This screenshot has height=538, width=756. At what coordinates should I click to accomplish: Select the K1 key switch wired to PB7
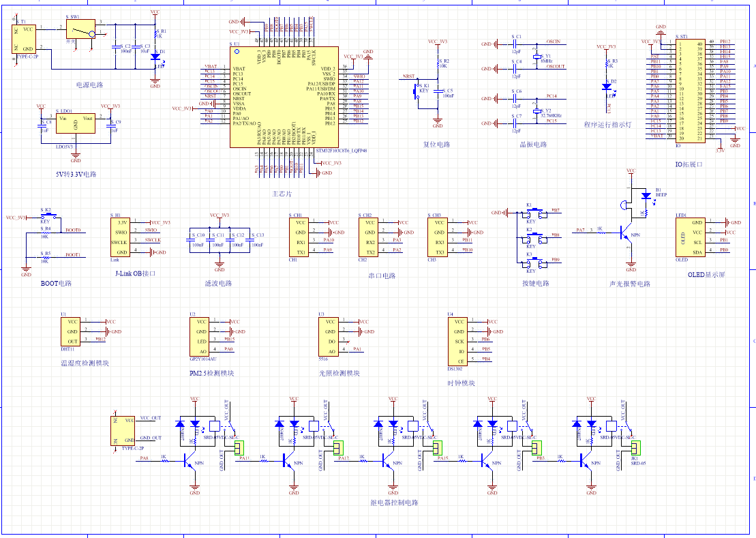pos(533,213)
